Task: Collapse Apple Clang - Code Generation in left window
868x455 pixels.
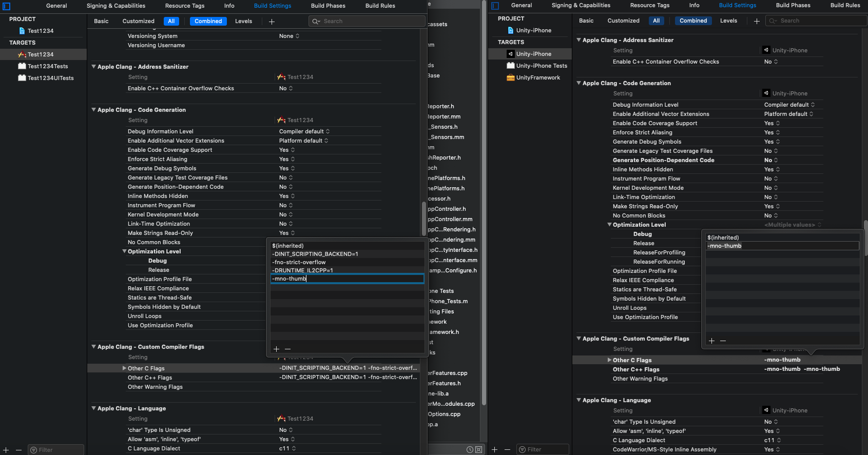Action: point(93,110)
